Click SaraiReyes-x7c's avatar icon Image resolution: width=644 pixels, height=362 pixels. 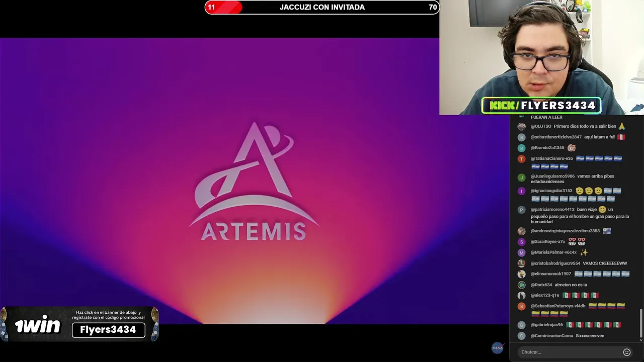click(521, 242)
